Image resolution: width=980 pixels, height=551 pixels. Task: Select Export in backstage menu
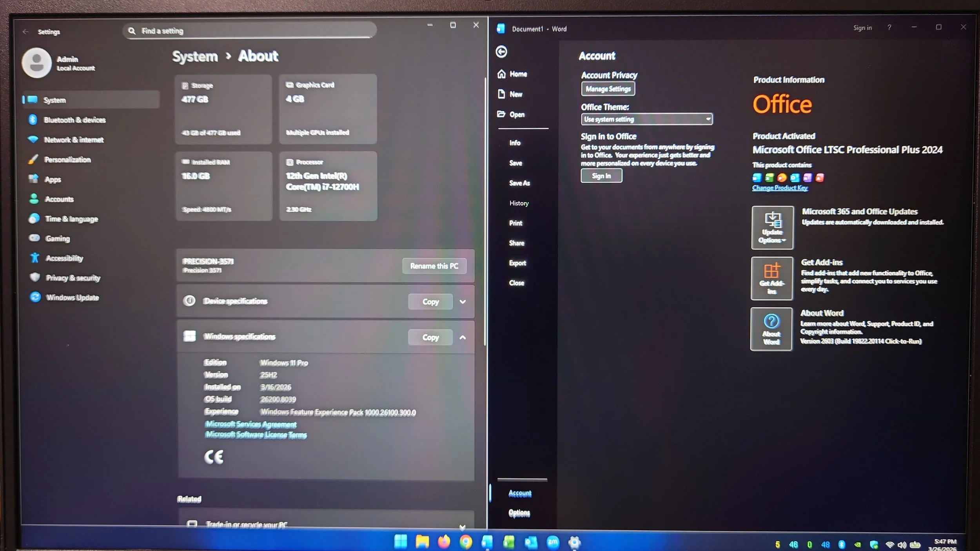click(x=517, y=263)
